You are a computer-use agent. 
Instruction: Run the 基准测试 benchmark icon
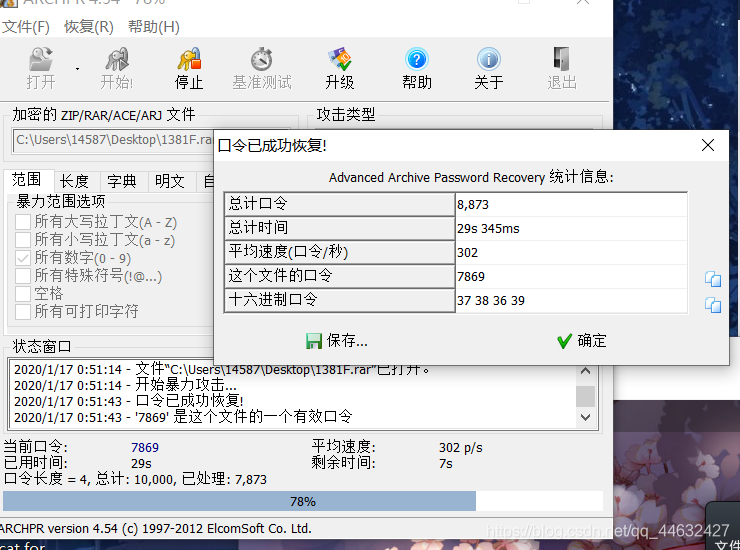pos(261,68)
